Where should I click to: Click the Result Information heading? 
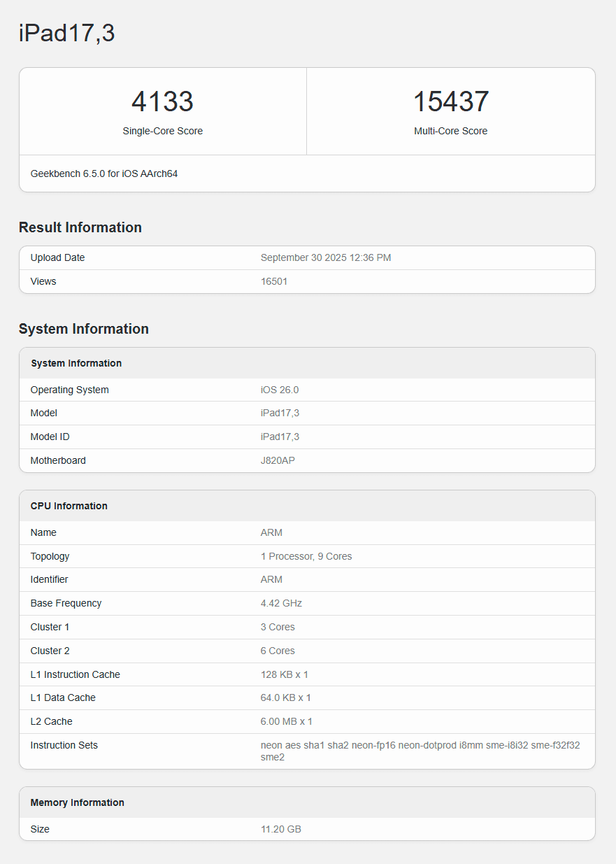click(80, 227)
